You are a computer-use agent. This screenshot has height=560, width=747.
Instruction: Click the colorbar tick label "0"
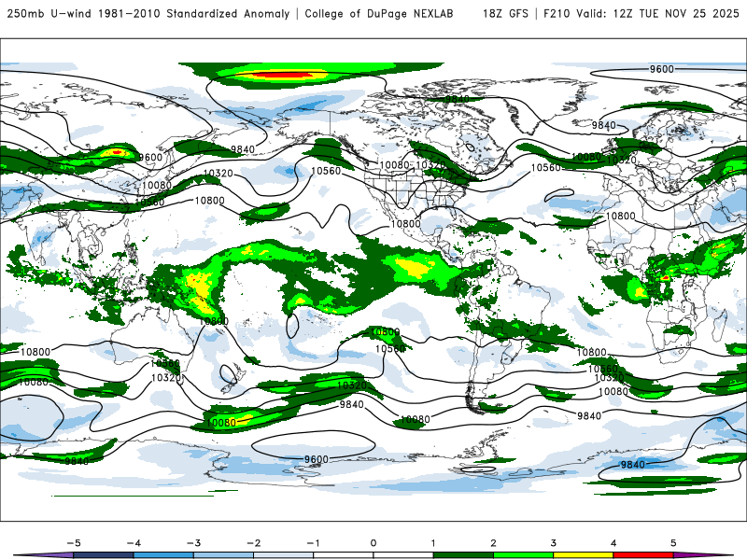(373, 543)
